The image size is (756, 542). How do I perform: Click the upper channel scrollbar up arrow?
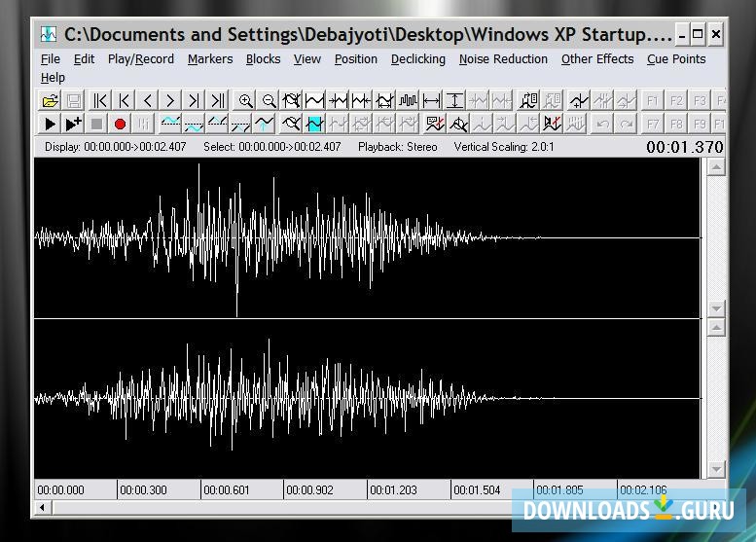click(x=716, y=166)
